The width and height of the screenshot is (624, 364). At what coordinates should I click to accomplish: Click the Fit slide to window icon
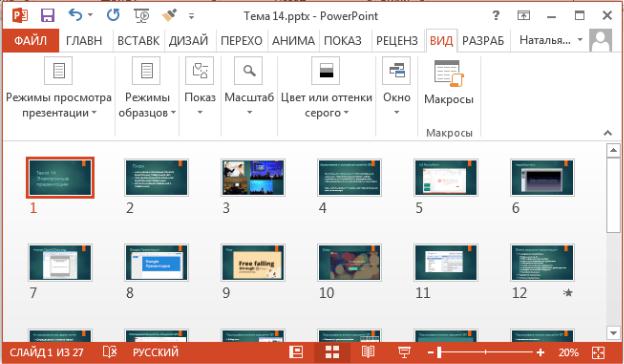pos(598,352)
